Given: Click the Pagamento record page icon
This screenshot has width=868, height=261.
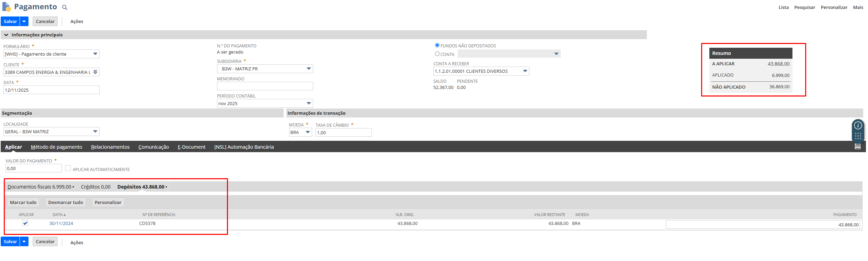Looking at the screenshot, I should [x=6, y=7].
